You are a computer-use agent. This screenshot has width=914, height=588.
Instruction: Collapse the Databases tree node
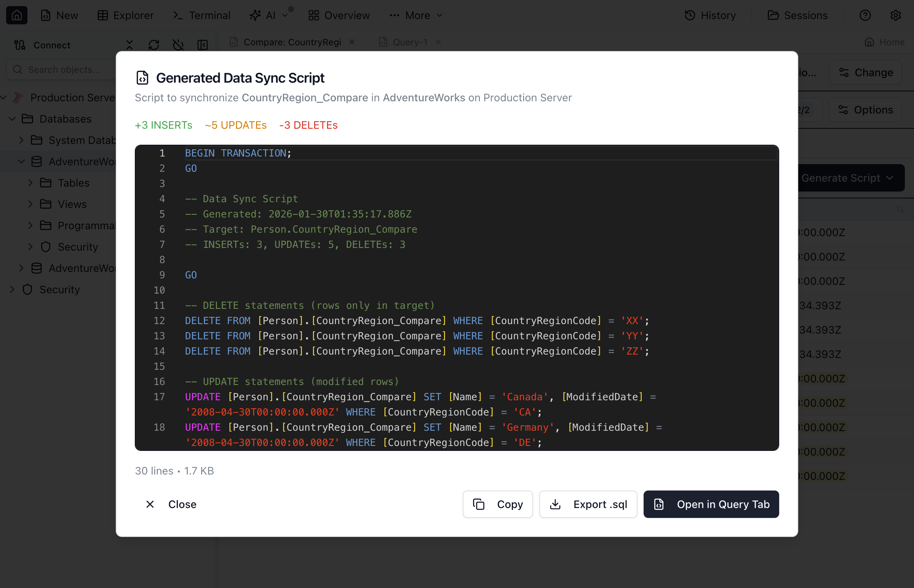(13, 119)
